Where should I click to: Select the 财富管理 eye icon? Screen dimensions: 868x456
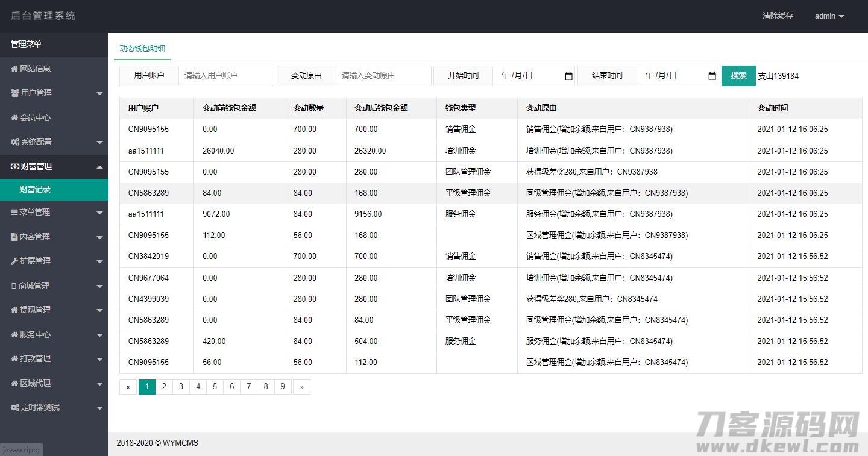[x=15, y=166]
